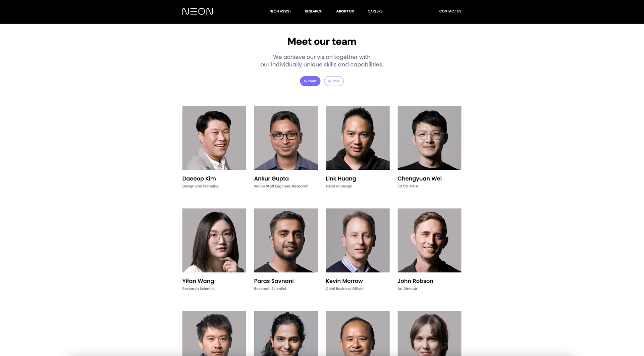Select Link Huang's headshot
Viewport: 644px width, 356px height.
point(358,138)
